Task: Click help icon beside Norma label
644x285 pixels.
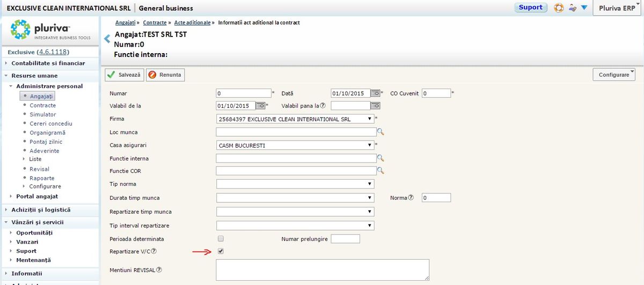Action: pos(411,198)
